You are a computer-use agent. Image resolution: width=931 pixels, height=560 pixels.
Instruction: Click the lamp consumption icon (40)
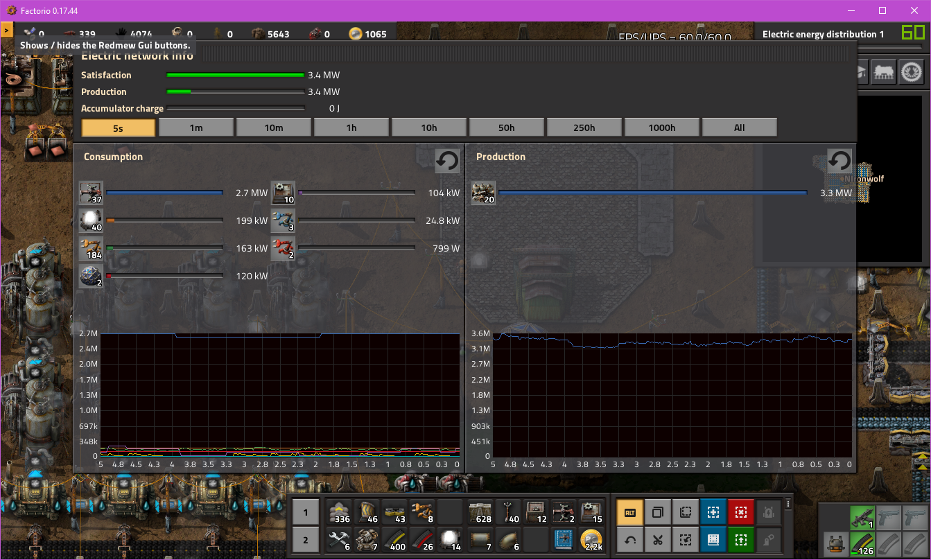[x=91, y=220]
